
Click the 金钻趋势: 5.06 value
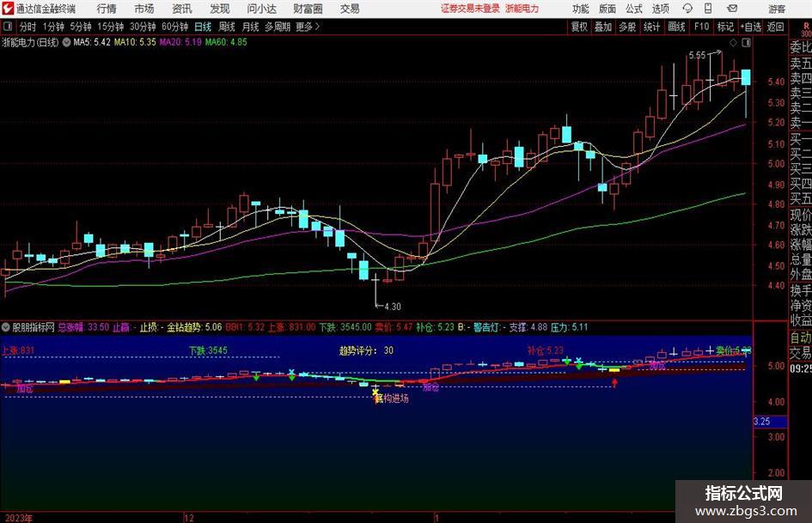[x=194, y=327]
